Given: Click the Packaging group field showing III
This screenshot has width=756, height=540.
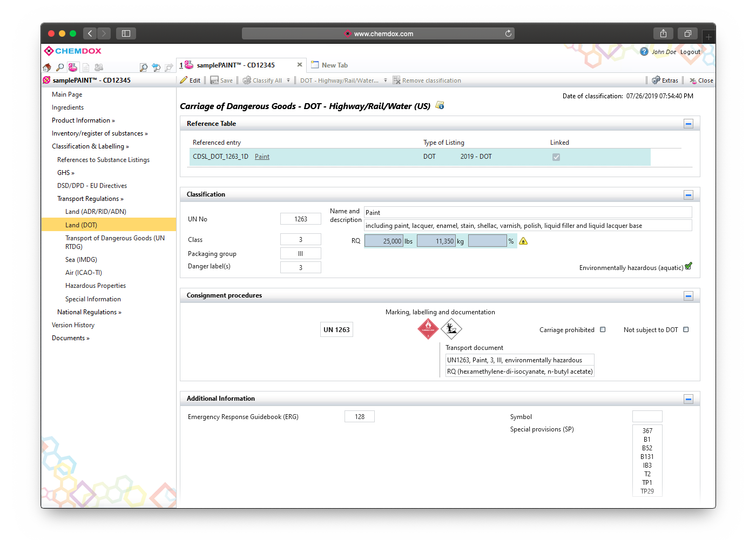Looking at the screenshot, I should coord(301,253).
